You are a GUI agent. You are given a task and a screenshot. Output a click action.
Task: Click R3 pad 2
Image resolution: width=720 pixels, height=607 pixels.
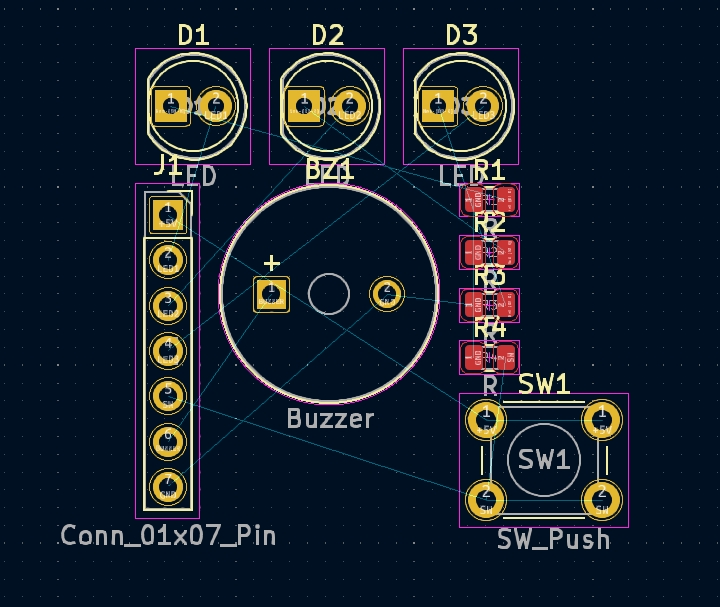click(x=506, y=305)
